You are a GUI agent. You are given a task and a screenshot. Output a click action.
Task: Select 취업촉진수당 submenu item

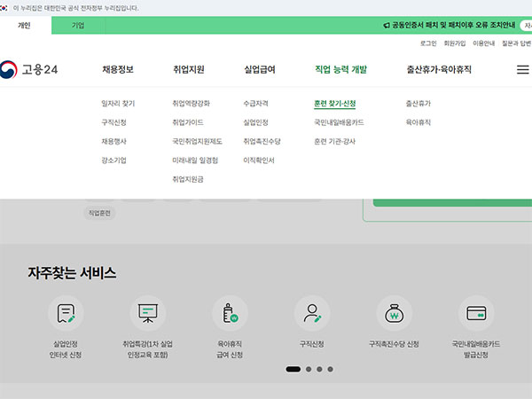coord(262,142)
